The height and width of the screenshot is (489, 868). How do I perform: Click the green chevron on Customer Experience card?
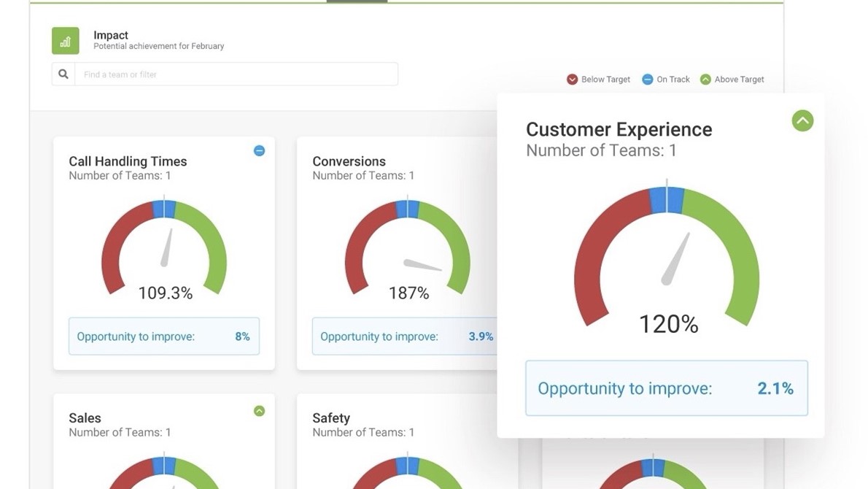pos(802,120)
